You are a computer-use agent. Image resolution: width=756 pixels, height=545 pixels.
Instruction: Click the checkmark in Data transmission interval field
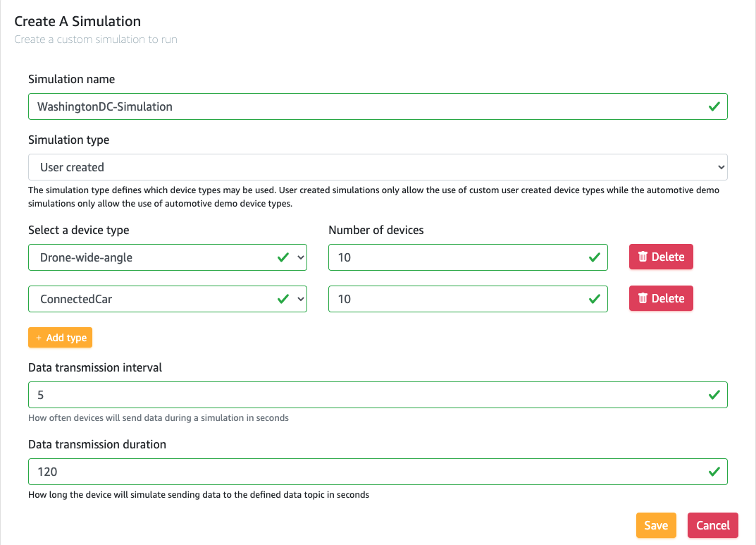713,395
